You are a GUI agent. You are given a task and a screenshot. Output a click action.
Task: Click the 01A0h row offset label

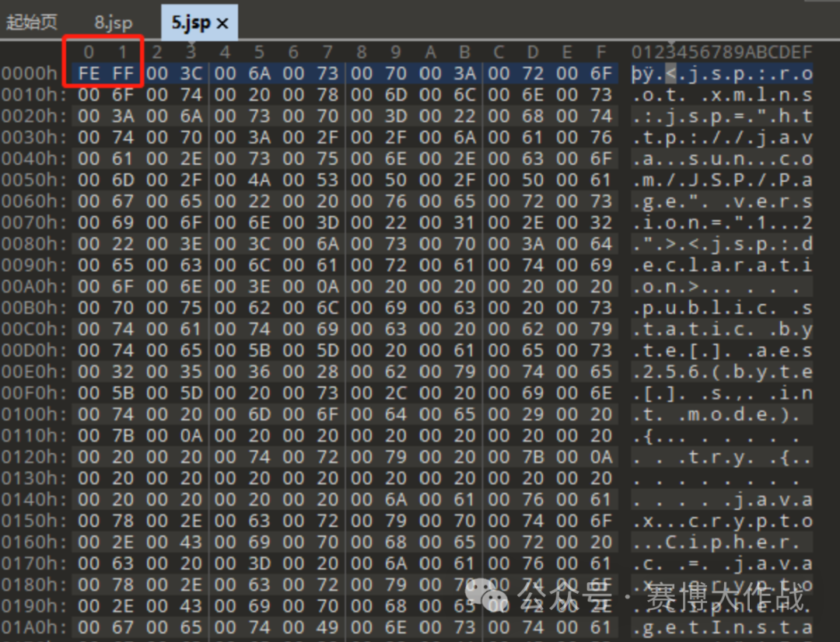pos(33,627)
